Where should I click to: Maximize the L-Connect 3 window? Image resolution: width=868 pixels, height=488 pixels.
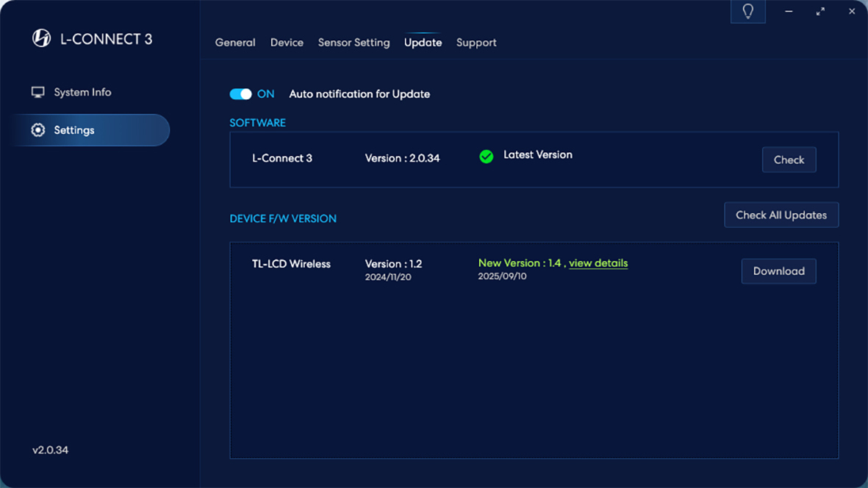pyautogui.click(x=820, y=11)
